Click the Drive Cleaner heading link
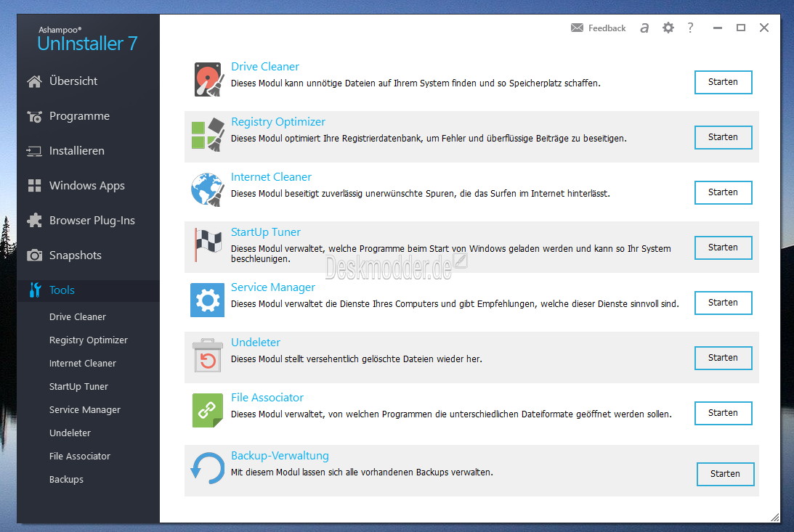Image resolution: width=794 pixels, height=532 pixels. (265, 67)
